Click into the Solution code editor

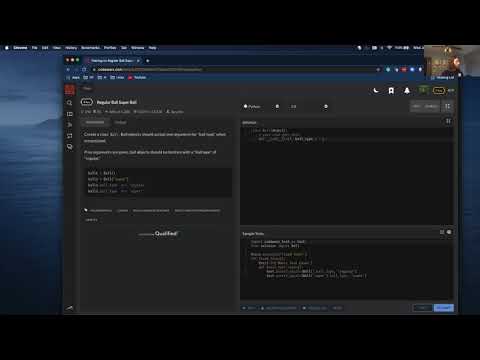347,176
